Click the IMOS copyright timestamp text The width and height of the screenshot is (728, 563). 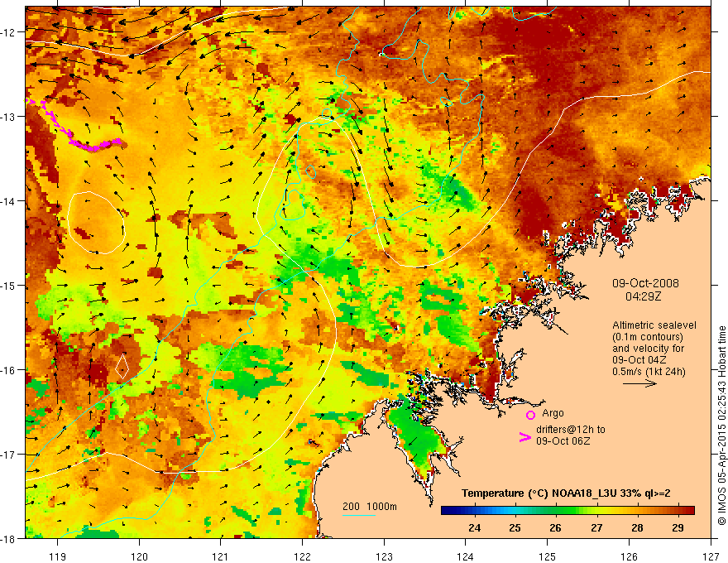(x=722, y=426)
